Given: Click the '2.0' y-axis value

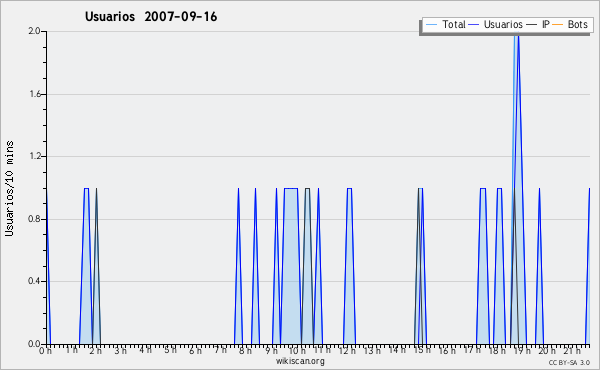Looking at the screenshot, I should (34, 31).
